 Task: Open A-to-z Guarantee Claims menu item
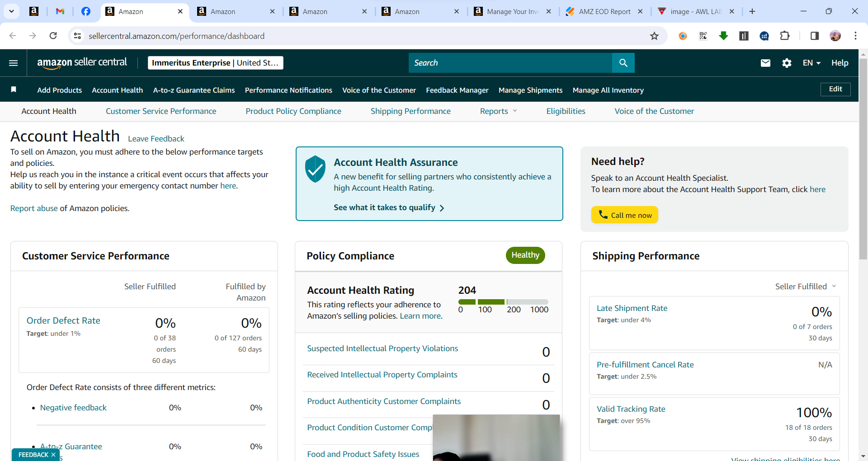pyautogui.click(x=194, y=90)
